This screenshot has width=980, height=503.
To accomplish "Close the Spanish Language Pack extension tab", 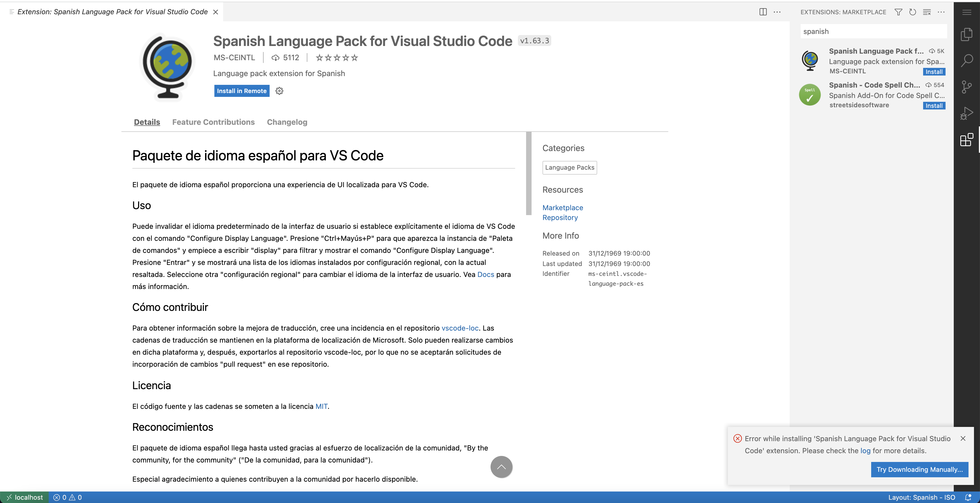I will (215, 12).
